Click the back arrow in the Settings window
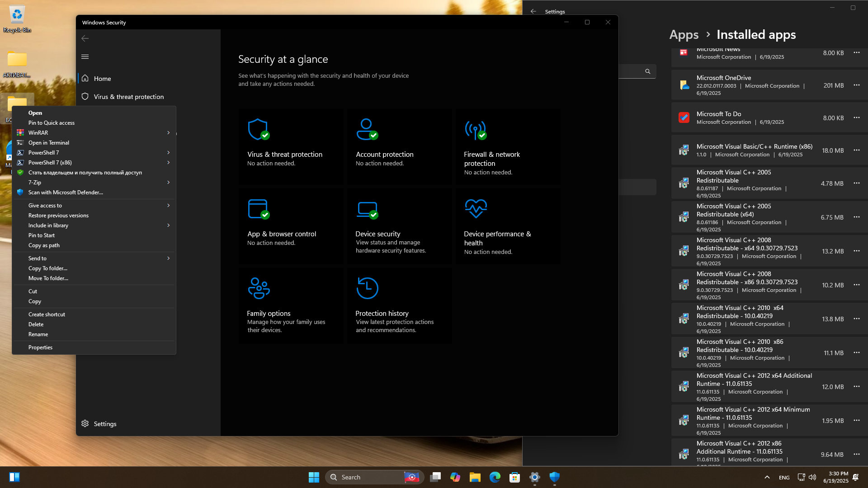This screenshot has height=488, width=868. tap(533, 12)
